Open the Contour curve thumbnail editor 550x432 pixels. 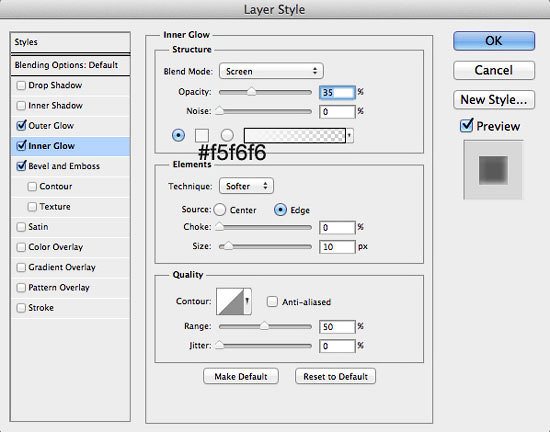point(230,301)
